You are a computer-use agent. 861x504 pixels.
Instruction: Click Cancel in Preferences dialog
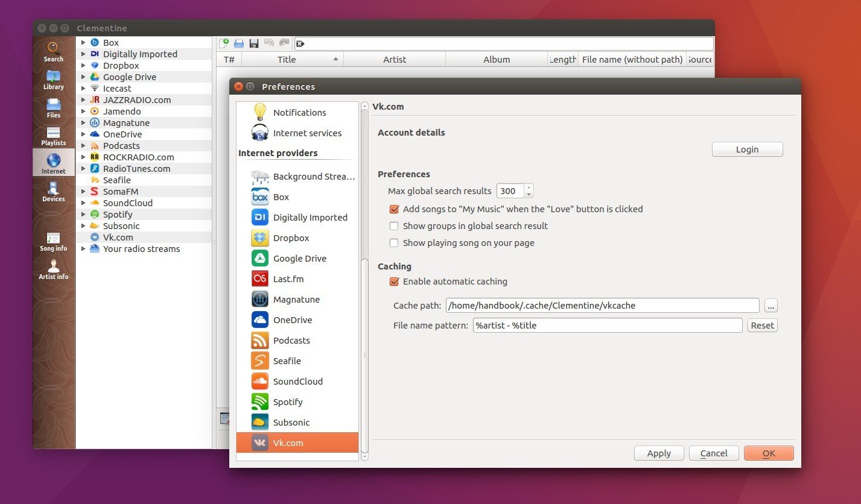coord(714,453)
